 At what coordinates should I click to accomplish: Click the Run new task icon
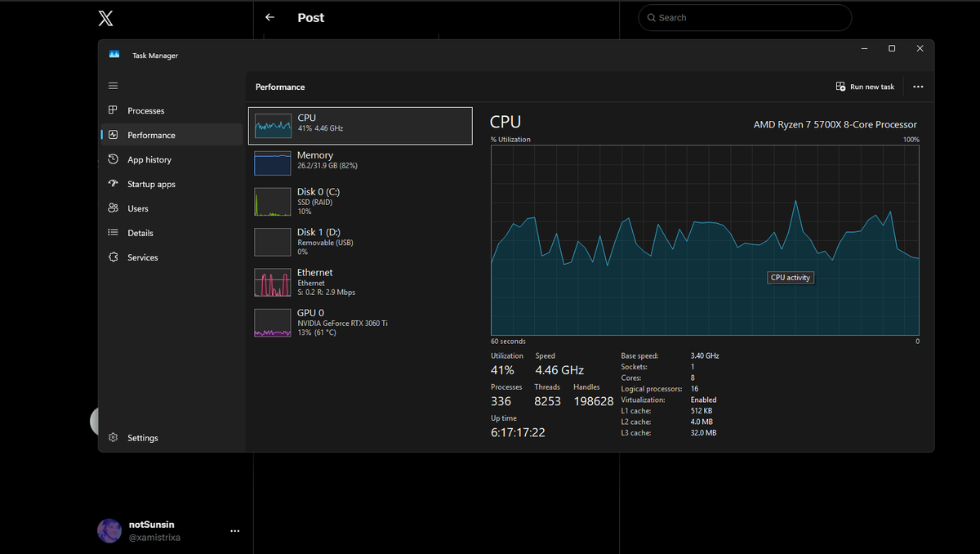[840, 87]
